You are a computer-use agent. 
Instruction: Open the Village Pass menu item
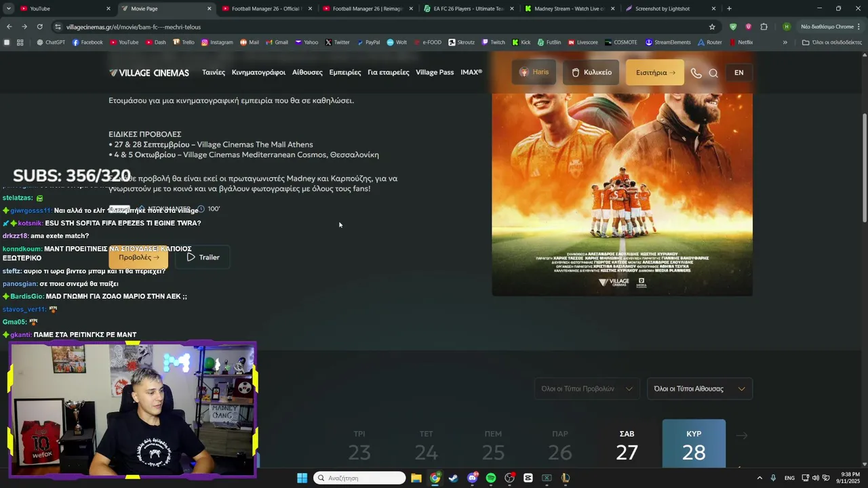pyautogui.click(x=435, y=73)
